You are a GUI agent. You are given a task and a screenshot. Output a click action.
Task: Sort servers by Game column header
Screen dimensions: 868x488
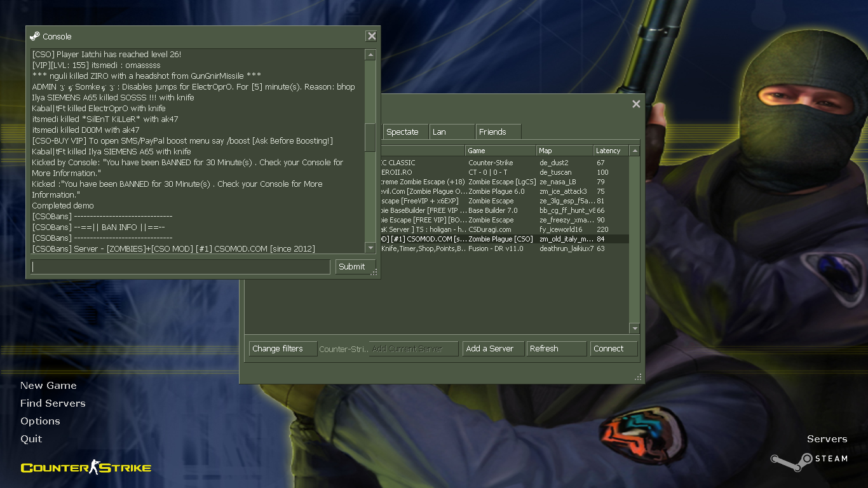[500, 151]
